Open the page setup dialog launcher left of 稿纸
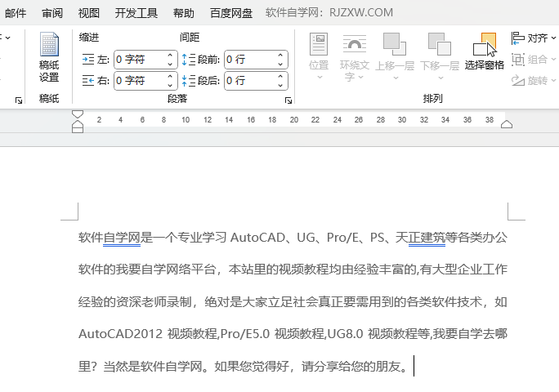The height and width of the screenshot is (392, 559). [x=19, y=100]
